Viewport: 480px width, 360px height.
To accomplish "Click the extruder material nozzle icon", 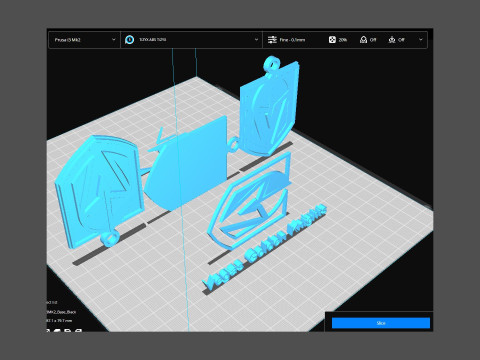I will click(x=129, y=40).
